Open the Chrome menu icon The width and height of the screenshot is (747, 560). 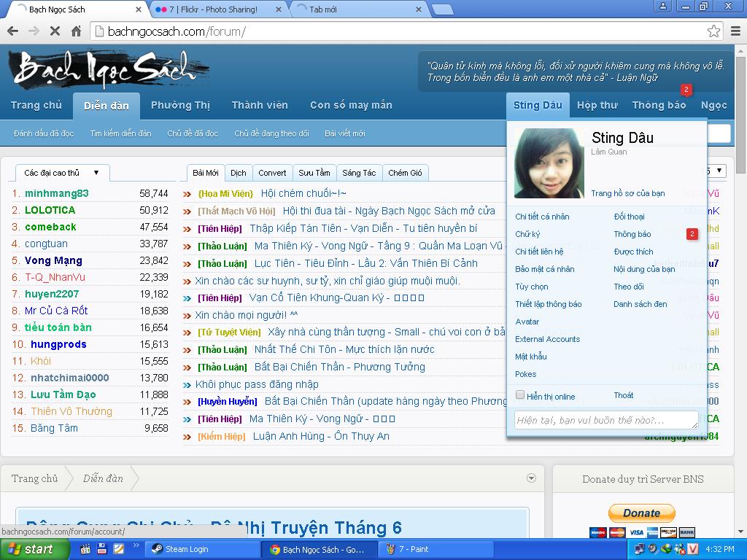tap(735, 31)
